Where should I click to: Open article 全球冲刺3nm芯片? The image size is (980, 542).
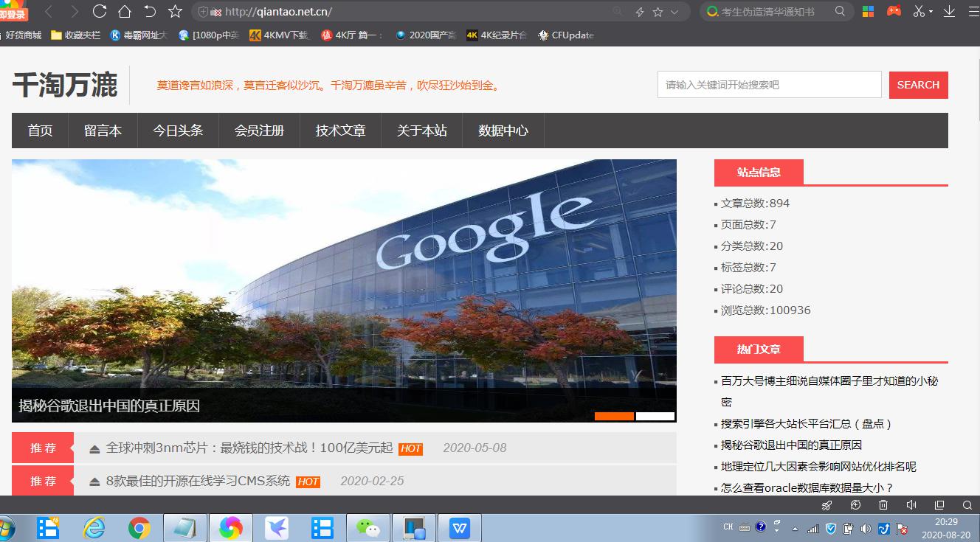(x=249, y=448)
